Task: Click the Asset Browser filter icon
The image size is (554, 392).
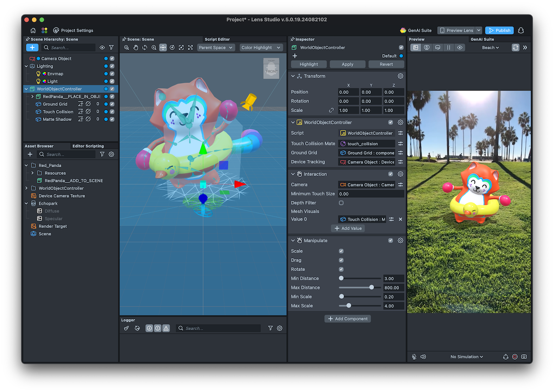Action: click(x=102, y=154)
